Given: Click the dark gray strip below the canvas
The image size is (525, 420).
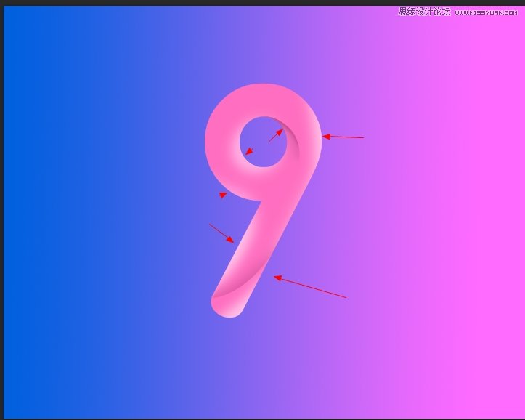Looking at the screenshot, I should (261, 419).
